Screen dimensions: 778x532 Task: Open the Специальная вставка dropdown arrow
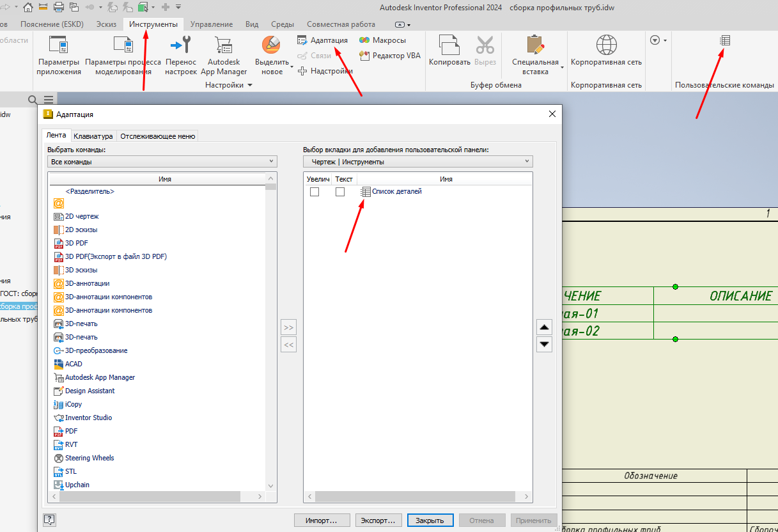coord(563,66)
